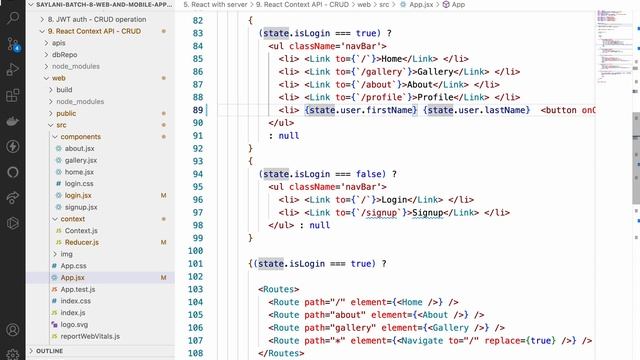The width and height of the screenshot is (640, 360).
Task: Open signup.jsx file
Action: click(81, 207)
